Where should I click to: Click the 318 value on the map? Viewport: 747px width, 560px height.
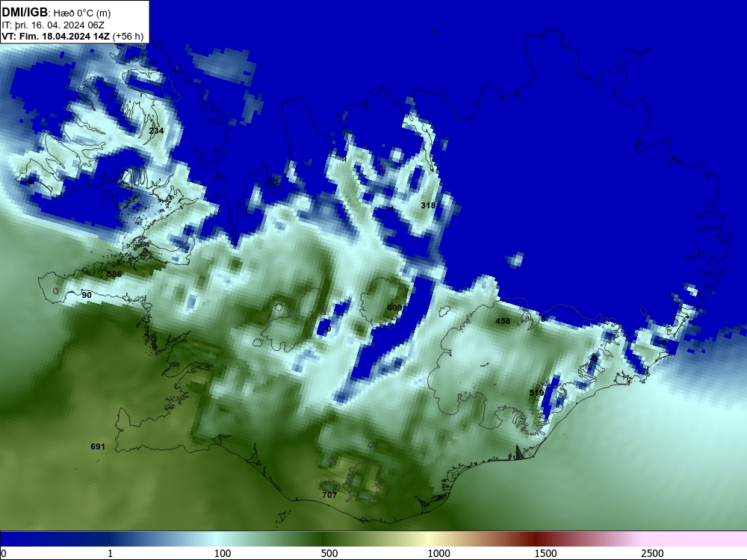coord(428,205)
